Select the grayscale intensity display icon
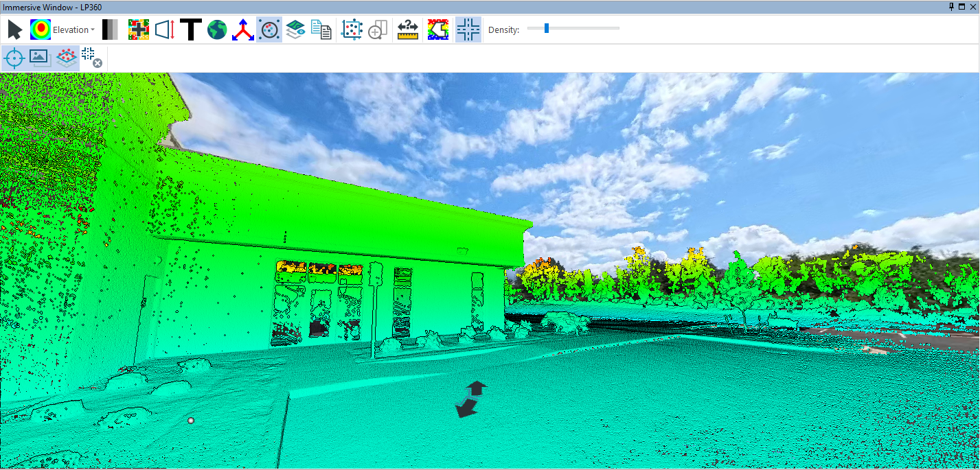The image size is (980, 470). (110, 29)
